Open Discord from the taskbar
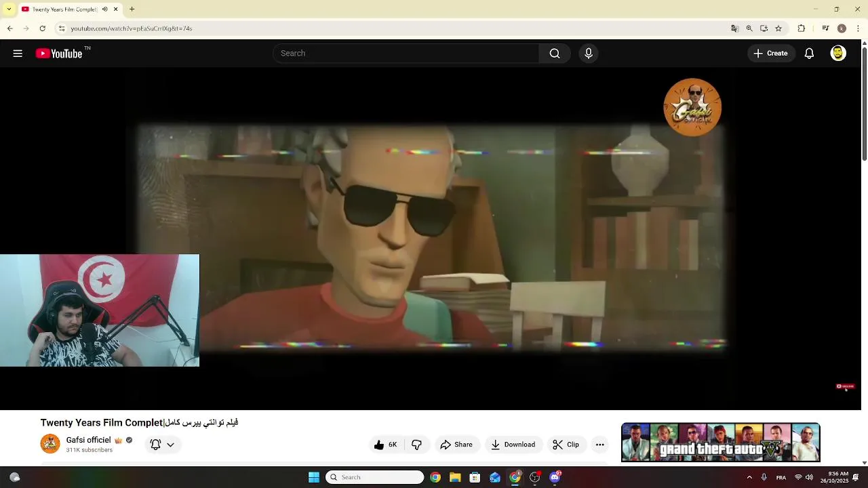868x488 pixels. [x=555, y=477]
